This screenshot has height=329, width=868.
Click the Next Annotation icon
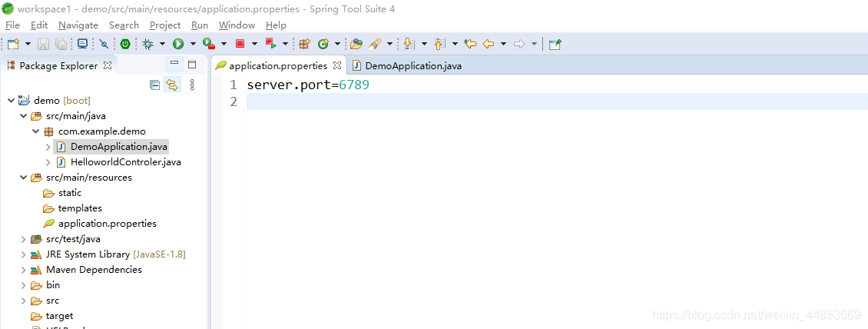point(409,44)
